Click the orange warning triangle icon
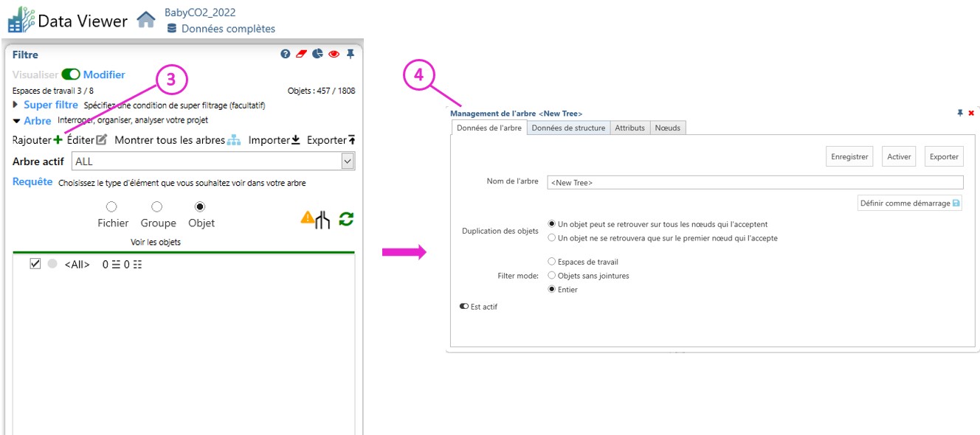 [x=307, y=217]
